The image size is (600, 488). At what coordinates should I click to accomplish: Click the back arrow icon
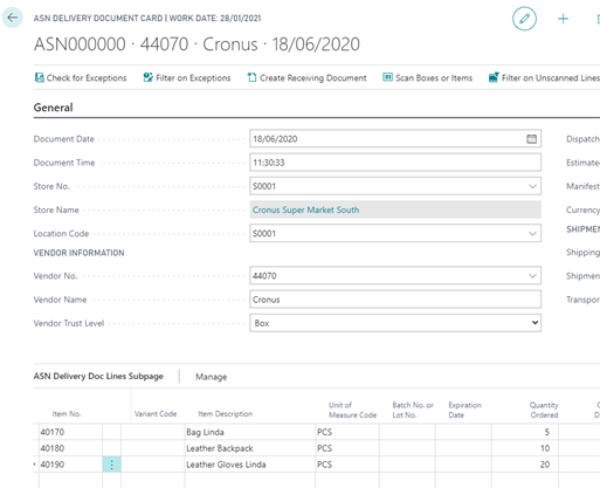(x=12, y=18)
